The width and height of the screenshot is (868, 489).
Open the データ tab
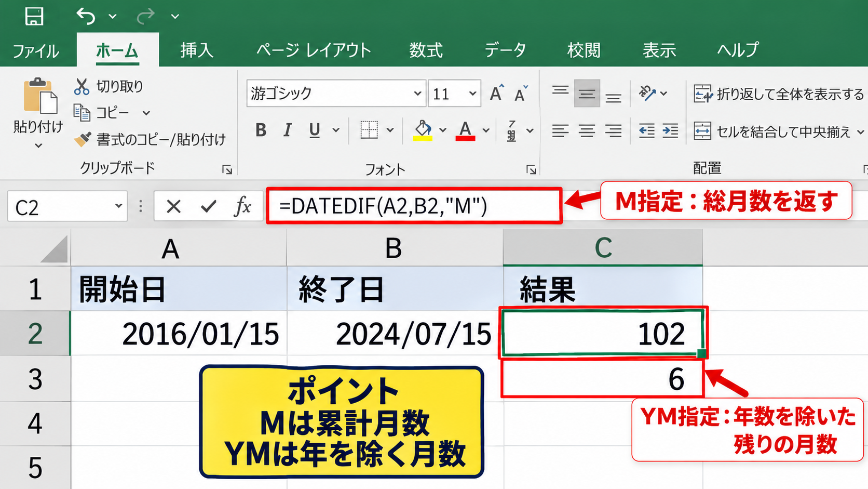pyautogui.click(x=505, y=50)
